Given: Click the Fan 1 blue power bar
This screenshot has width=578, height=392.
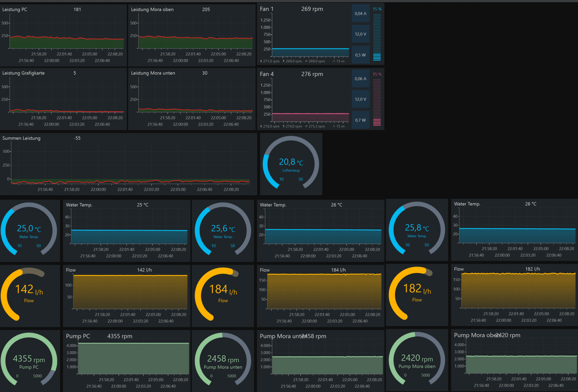Looking at the screenshot, I should click(x=377, y=37).
